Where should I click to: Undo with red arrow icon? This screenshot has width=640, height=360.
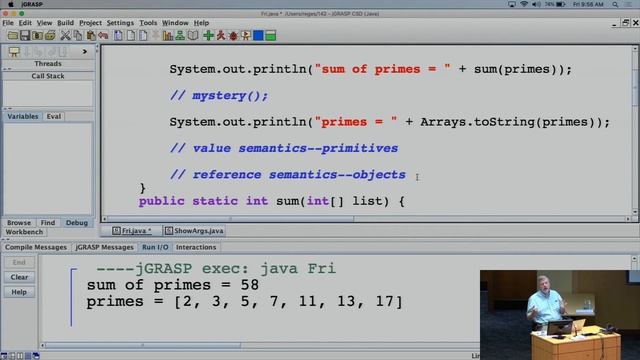point(103,36)
